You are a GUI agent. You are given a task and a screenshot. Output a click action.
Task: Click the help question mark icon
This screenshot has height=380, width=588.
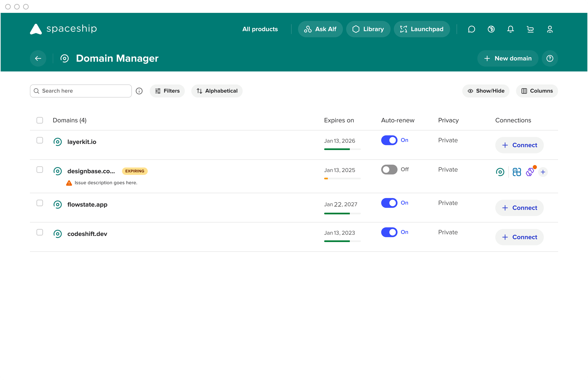pos(550,58)
